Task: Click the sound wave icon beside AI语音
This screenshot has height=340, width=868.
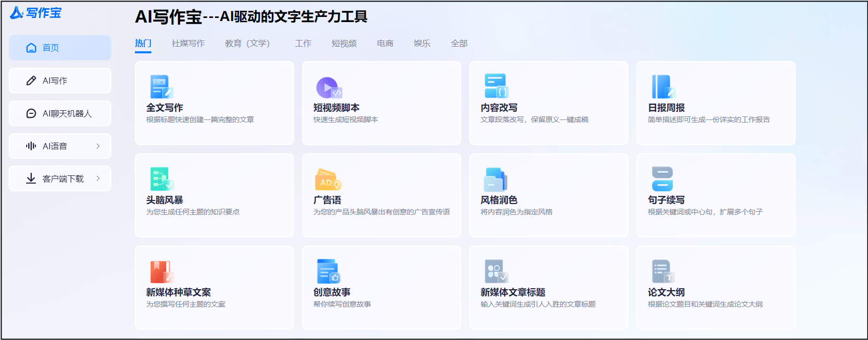Action: (31, 146)
